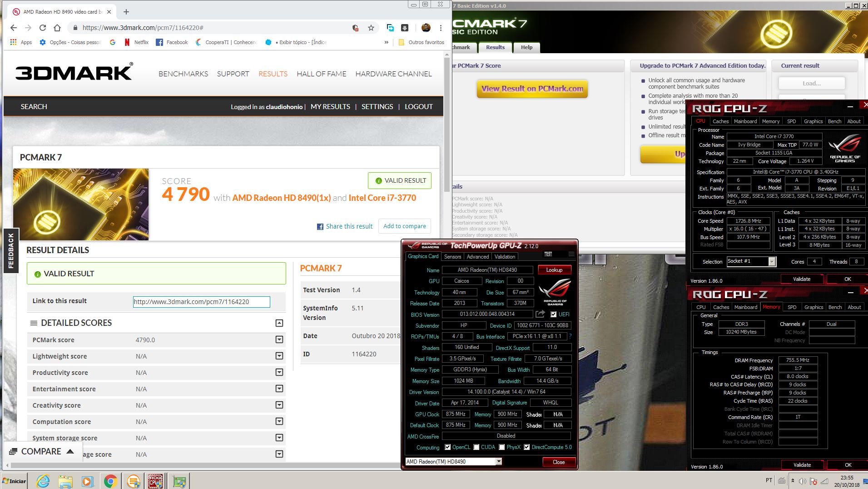The image size is (868, 489).
Task: Open GPU-Z hamburger menu icon
Action: point(571,254)
